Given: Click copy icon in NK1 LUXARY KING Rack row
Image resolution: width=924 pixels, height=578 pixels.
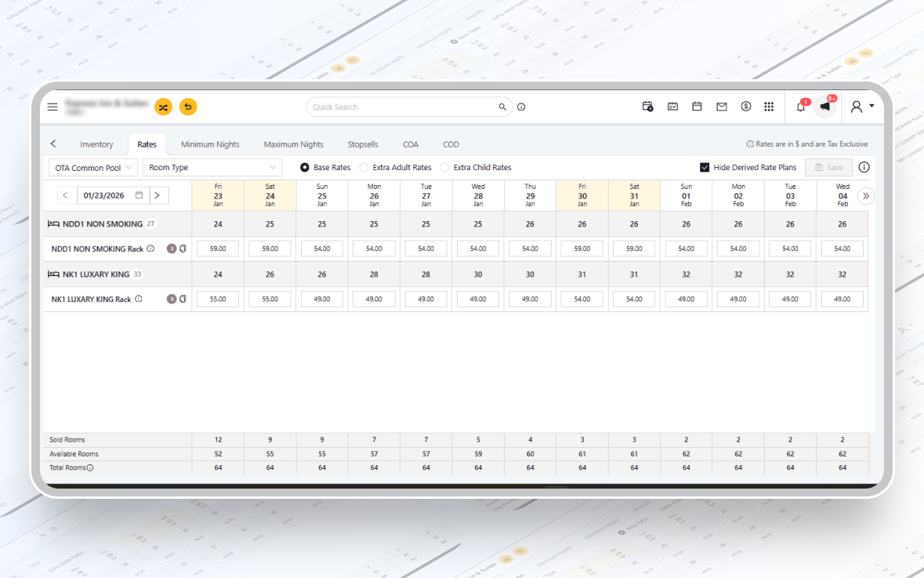Looking at the screenshot, I should pos(183,299).
